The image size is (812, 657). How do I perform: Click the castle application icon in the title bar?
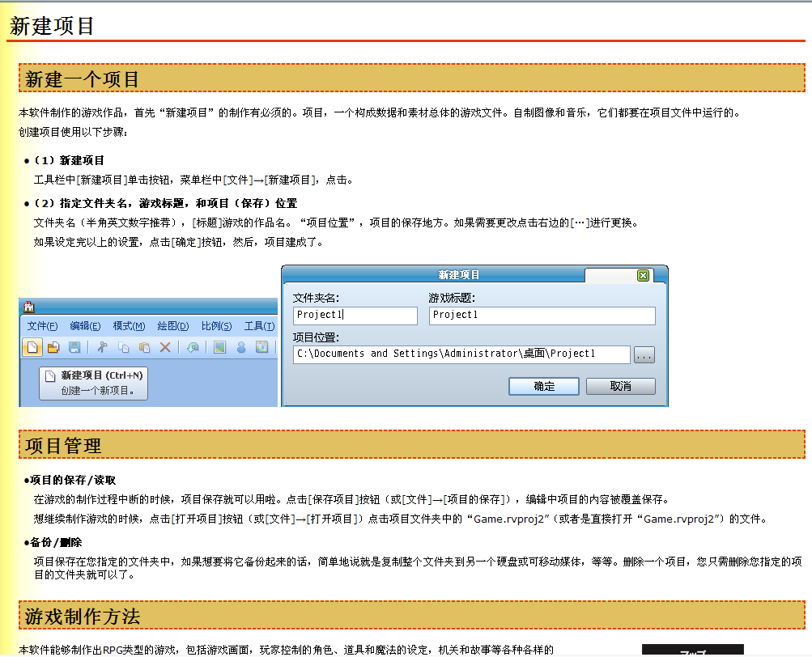[29, 307]
